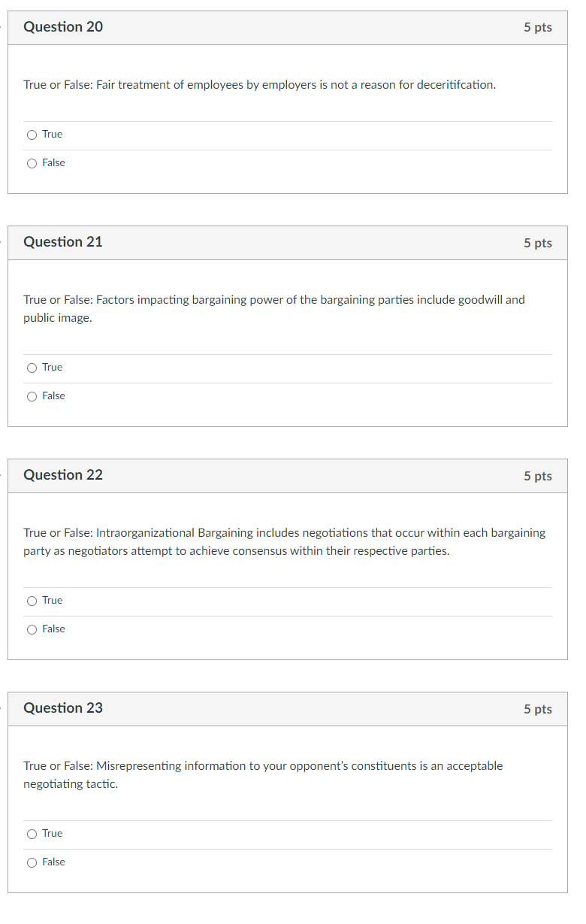586x924 pixels.
Task: Select False for Question 20
Action: coord(32,162)
